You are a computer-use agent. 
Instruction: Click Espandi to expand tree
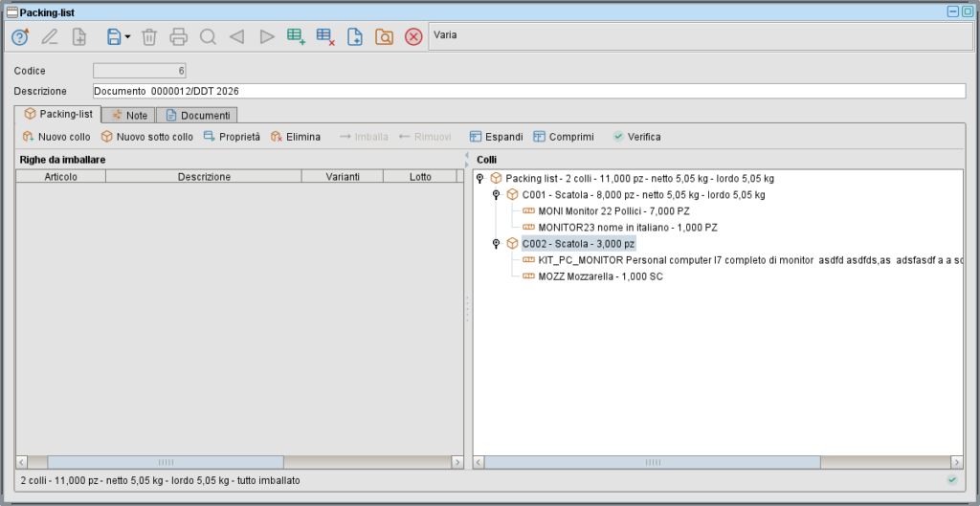497,136
